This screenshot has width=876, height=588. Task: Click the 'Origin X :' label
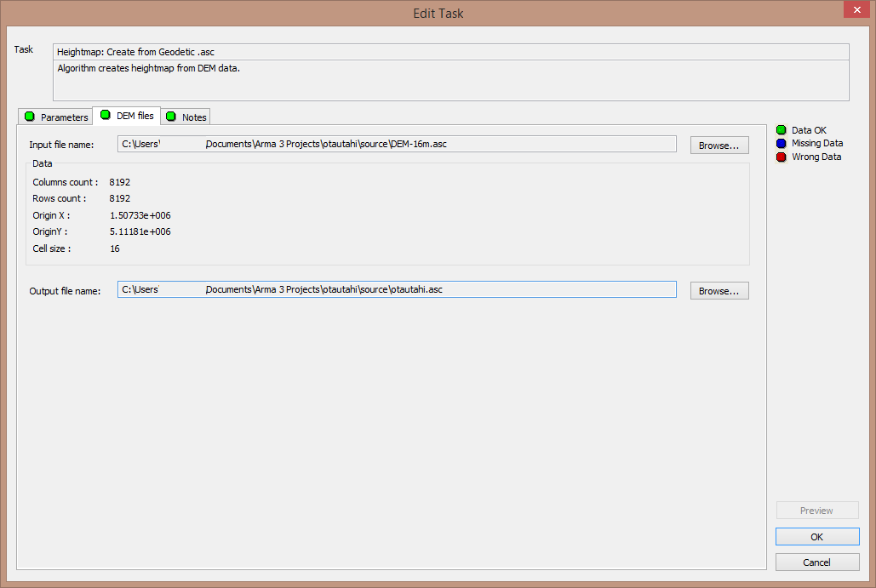pyautogui.click(x=51, y=215)
